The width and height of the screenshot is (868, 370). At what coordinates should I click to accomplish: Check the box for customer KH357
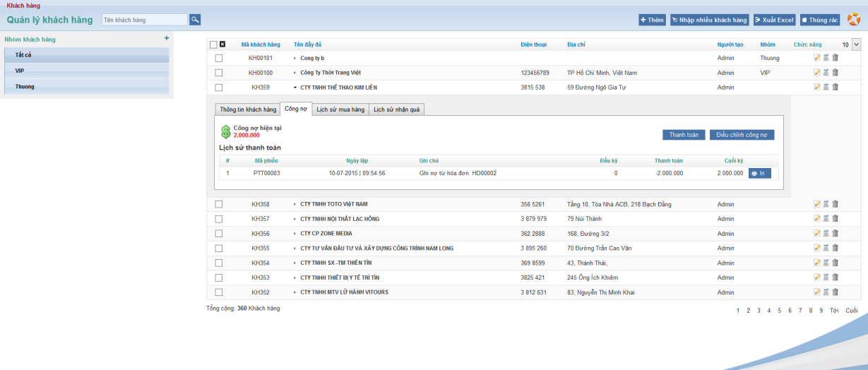(x=219, y=219)
